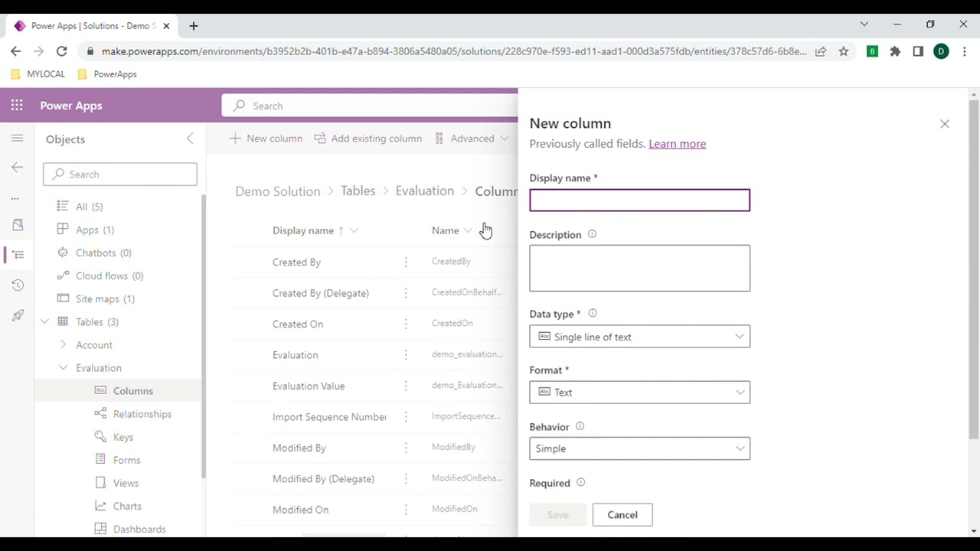The height and width of the screenshot is (551, 980).
Task: Select All (5) in Objects list
Action: (x=89, y=207)
